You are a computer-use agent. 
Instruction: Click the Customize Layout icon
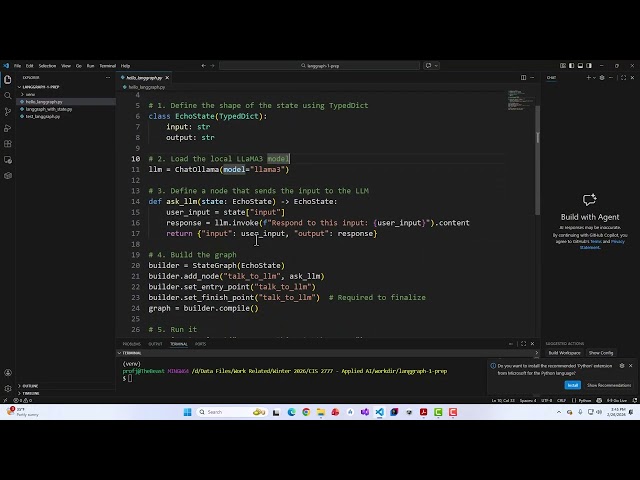tap(563, 66)
